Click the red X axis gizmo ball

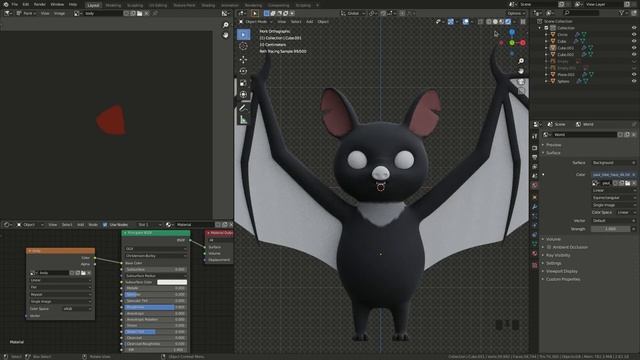coord(522,42)
